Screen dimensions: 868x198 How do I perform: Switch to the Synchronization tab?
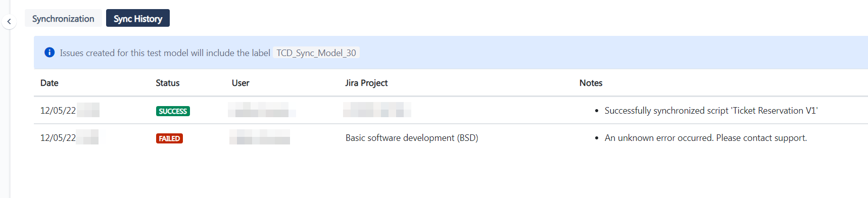tap(63, 19)
